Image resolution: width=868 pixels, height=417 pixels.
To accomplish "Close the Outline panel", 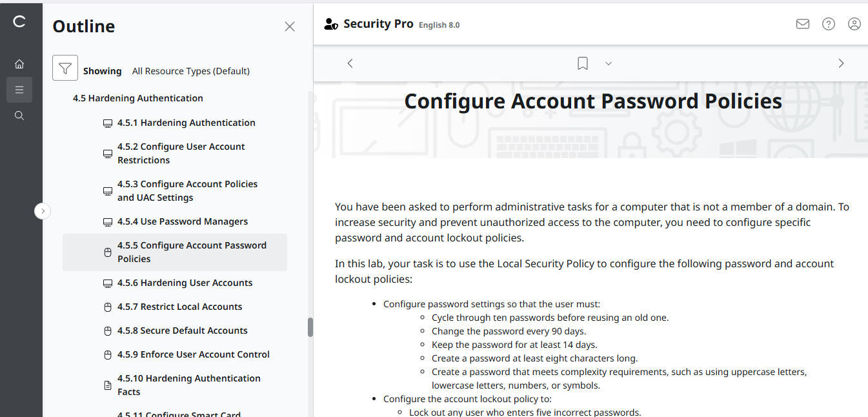I will pyautogui.click(x=290, y=26).
